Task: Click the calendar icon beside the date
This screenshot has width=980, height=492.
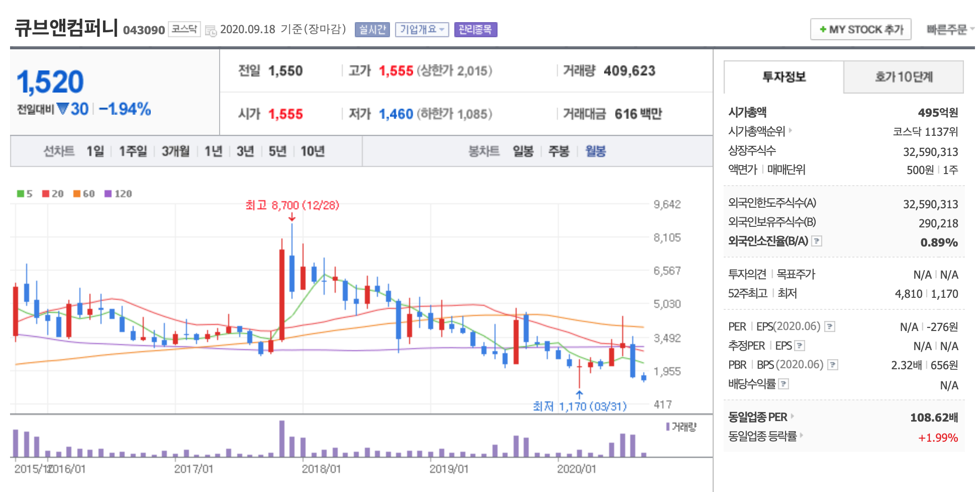Action: click(x=211, y=30)
